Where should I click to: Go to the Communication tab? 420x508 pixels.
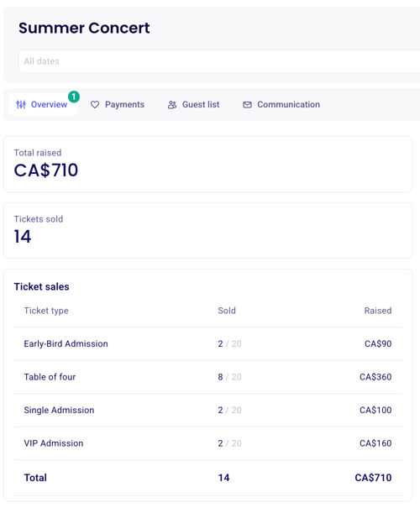[x=281, y=105]
